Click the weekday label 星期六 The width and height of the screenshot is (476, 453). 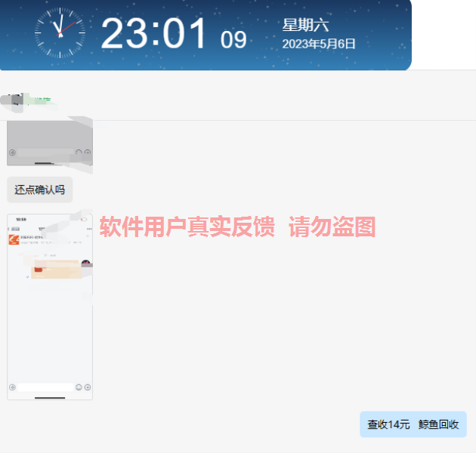tap(305, 25)
